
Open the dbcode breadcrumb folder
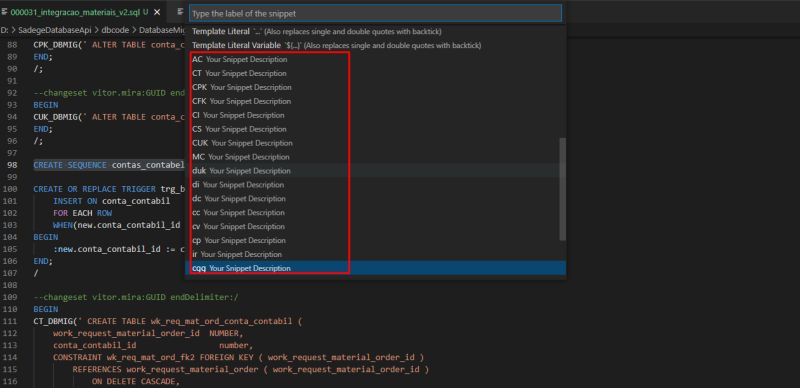point(116,30)
